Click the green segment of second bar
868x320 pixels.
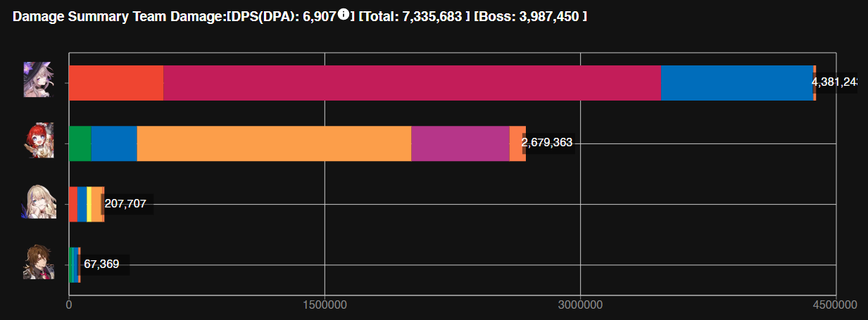coord(80,143)
